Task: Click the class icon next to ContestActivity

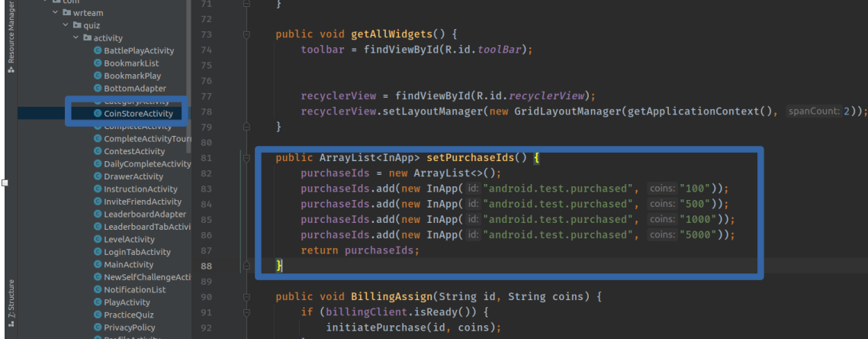Action: coord(98,151)
